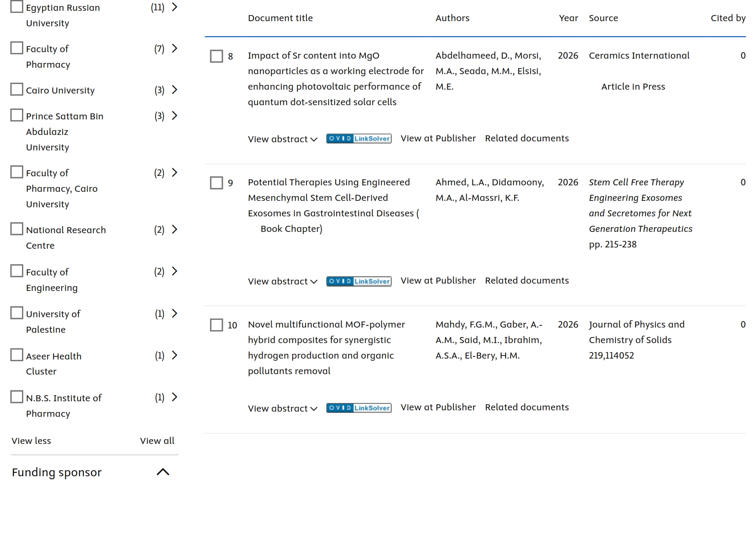The width and height of the screenshot is (756, 534).
Task: Click OVID LinkSolver icon for document 10
Action: pyautogui.click(x=359, y=408)
